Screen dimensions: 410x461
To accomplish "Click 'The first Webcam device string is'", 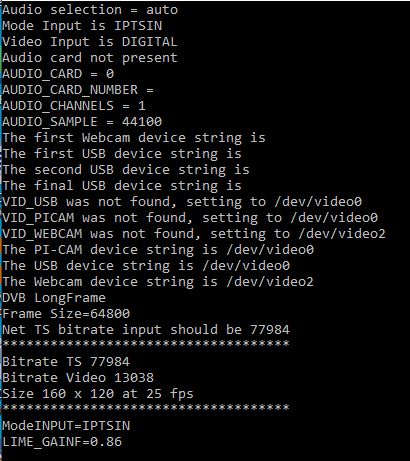I will click(x=134, y=138).
